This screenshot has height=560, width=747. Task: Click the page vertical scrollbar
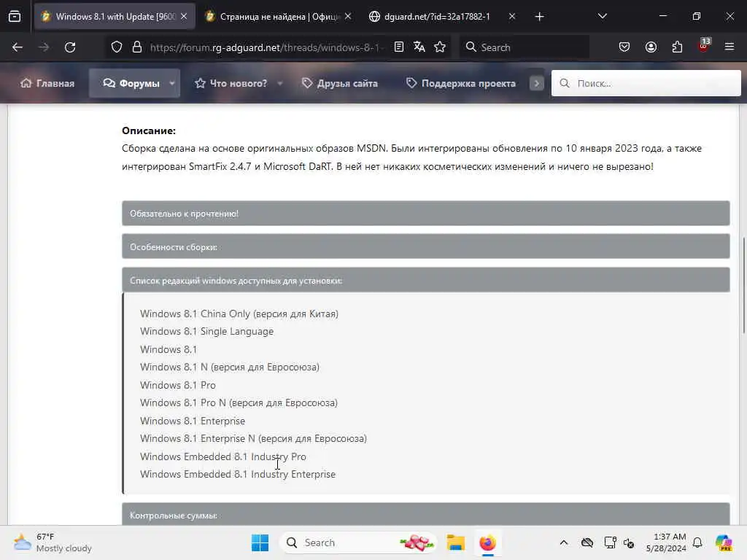(743, 286)
